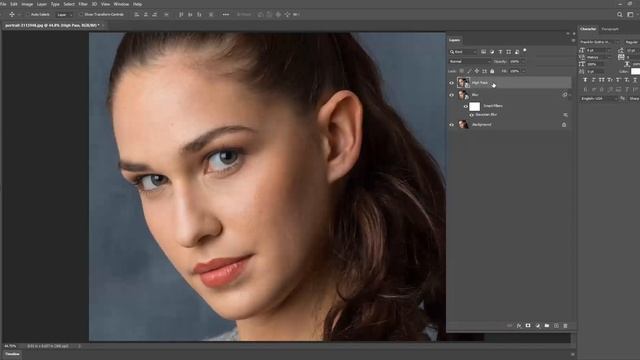Open three-dots more align options
This screenshot has height=360, width=640.
click(226, 14)
